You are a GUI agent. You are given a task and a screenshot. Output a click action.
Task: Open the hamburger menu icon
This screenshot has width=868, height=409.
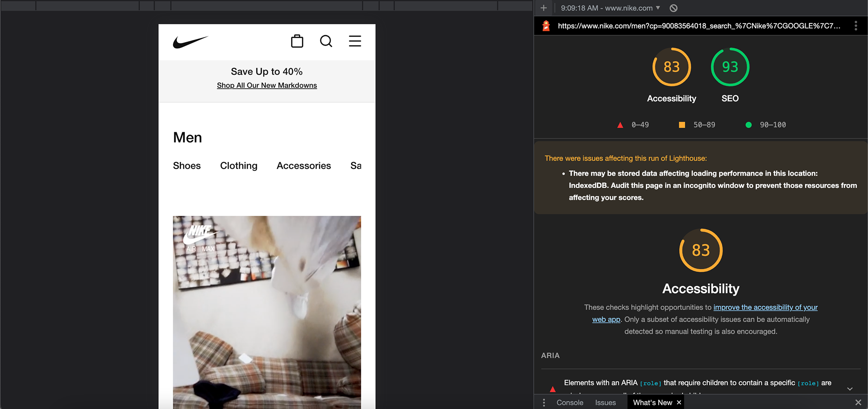click(x=355, y=41)
